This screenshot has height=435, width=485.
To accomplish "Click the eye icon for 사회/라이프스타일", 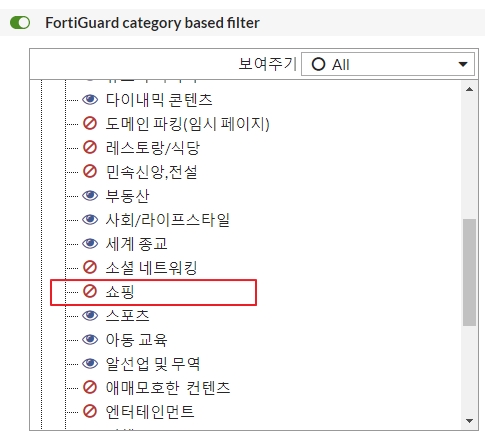I will point(90,220).
